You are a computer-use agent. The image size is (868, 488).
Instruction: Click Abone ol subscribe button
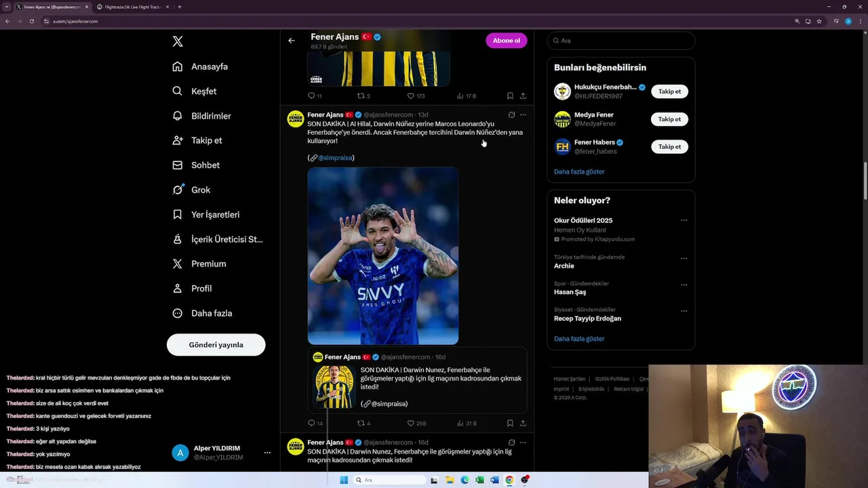click(506, 41)
